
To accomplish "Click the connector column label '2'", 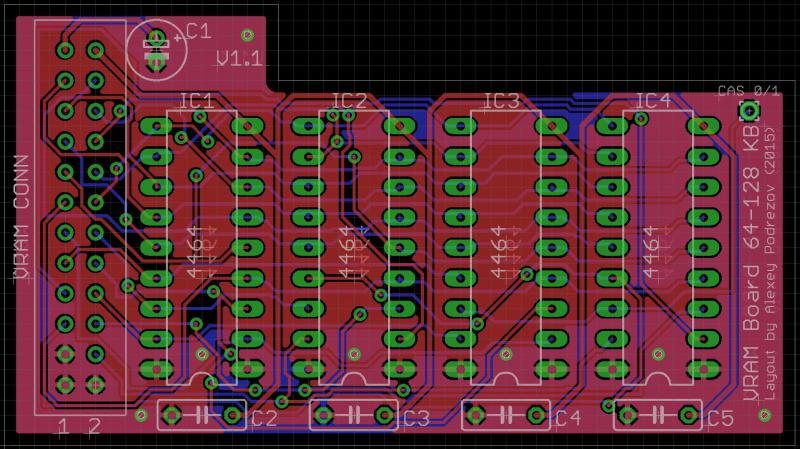I will tap(94, 427).
